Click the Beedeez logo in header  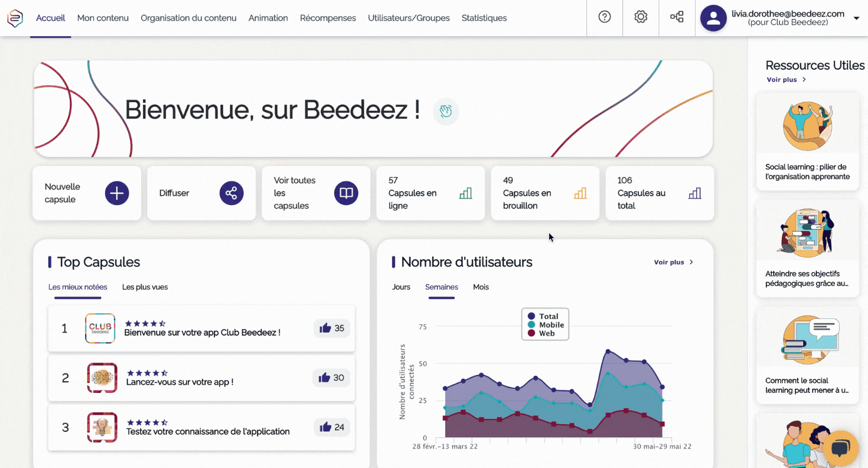click(x=15, y=18)
